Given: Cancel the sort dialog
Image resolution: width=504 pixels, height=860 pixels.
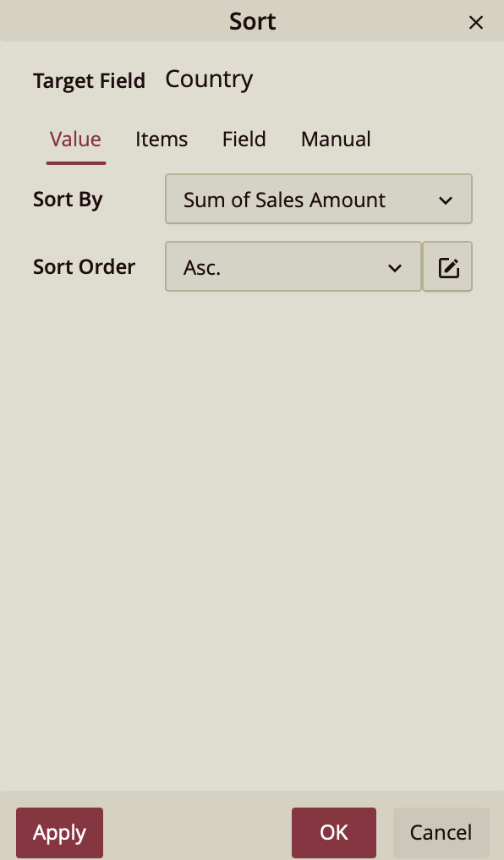Looking at the screenshot, I should tap(441, 833).
